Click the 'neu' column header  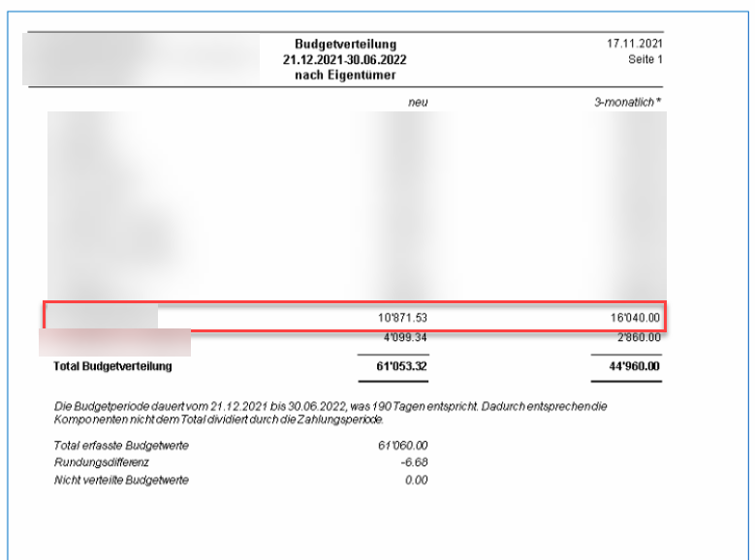pyautogui.click(x=418, y=103)
